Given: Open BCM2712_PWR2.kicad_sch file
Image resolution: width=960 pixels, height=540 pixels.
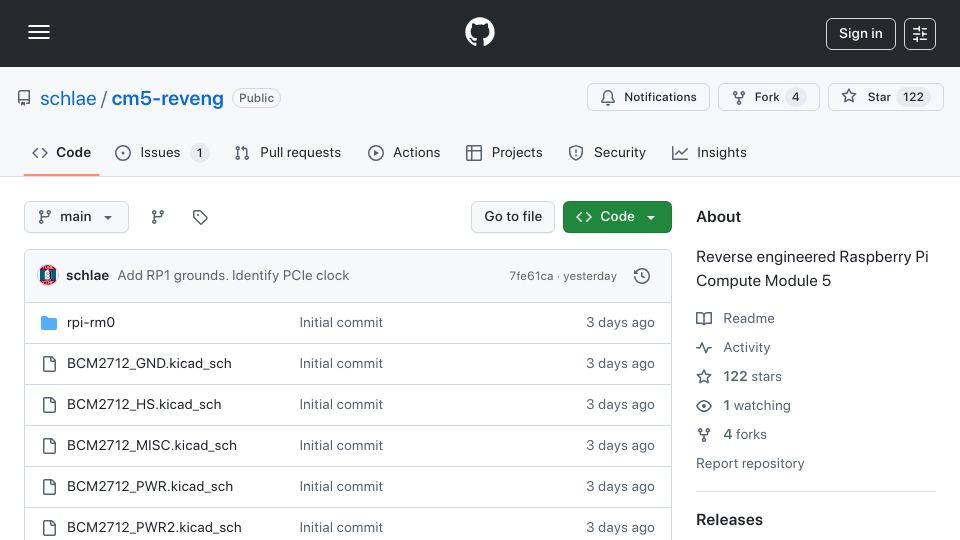Looking at the screenshot, I should point(154,528).
